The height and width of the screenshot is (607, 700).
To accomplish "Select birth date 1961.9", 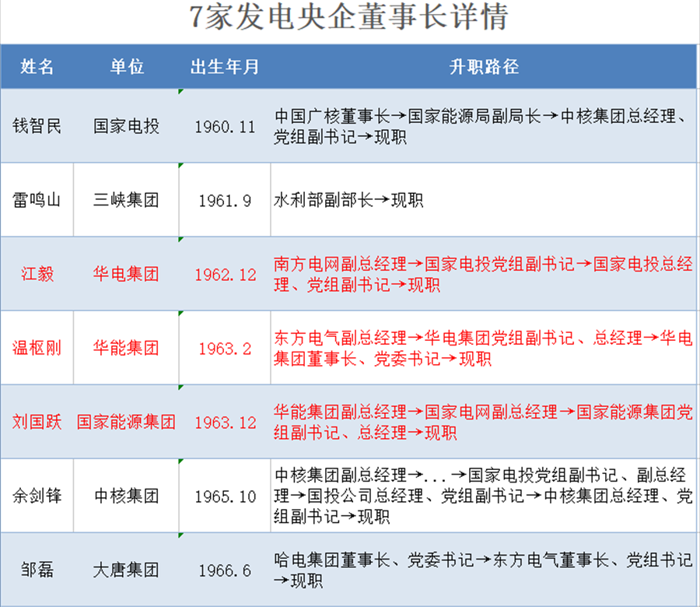I will click(x=225, y=201).
